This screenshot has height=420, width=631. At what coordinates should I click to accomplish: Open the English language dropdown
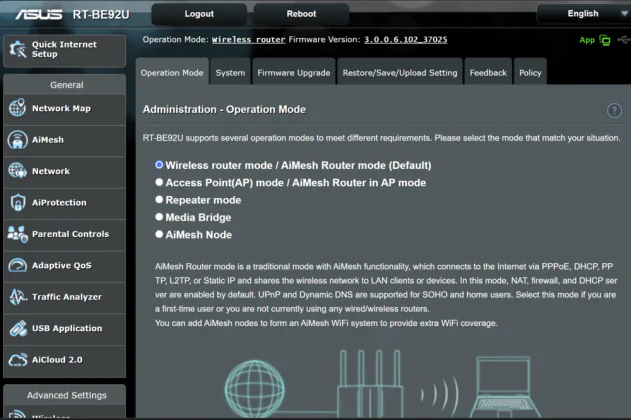tap(583, 14)
